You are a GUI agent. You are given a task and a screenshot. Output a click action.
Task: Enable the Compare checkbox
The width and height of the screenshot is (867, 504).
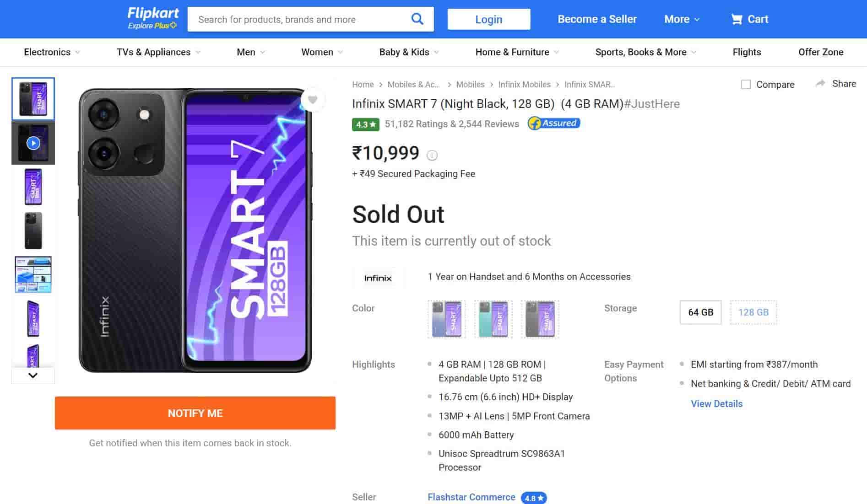pos(746,84)
